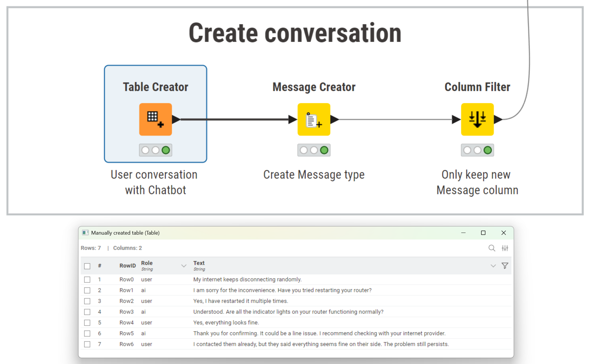Click the 'Columns: 2' count label

[x=127, y=248]
